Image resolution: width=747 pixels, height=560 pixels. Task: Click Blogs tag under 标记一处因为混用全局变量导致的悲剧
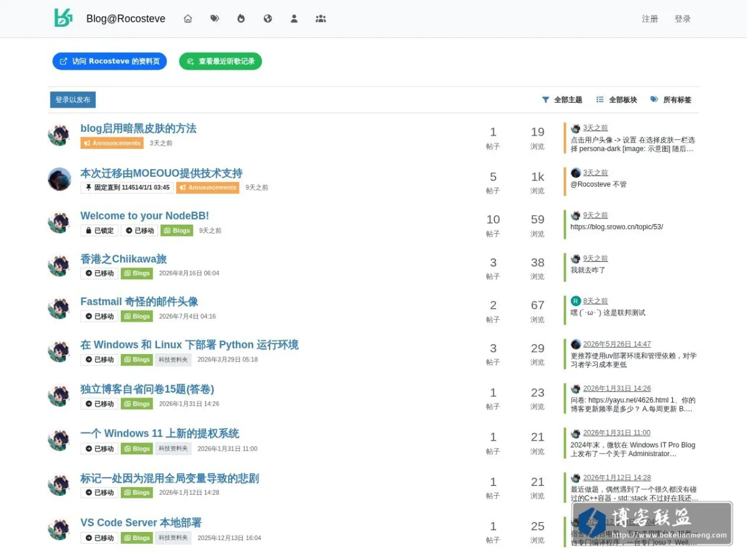click(x=137, y=493)
